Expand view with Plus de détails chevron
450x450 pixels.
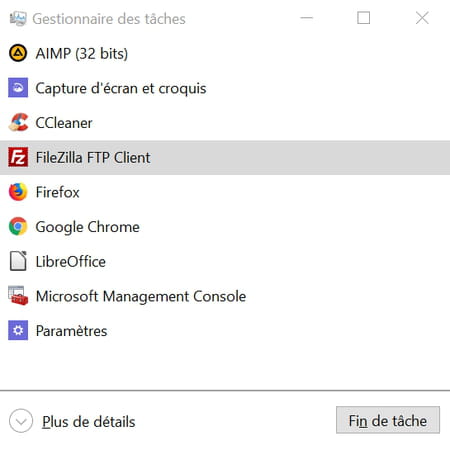21,421
